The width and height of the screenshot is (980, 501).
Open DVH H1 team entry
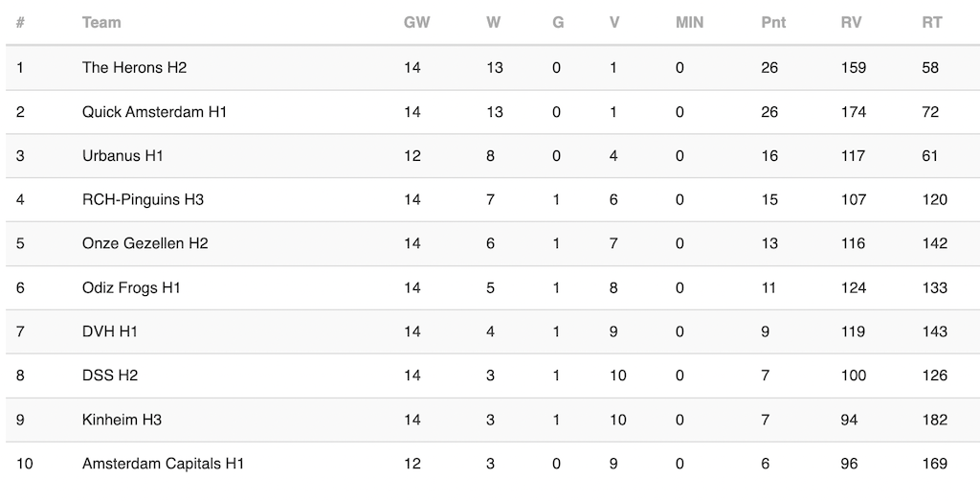109,331
